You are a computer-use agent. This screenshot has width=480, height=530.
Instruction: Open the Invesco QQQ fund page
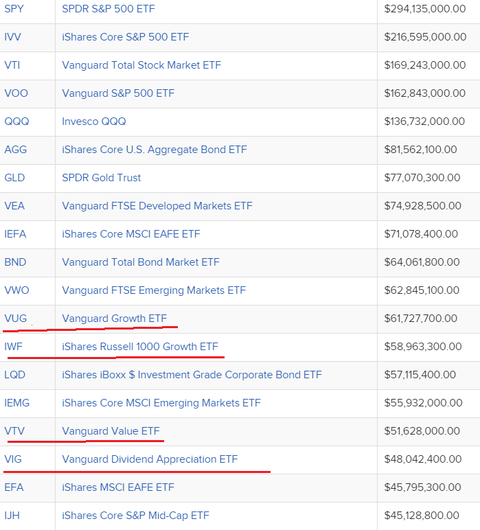(94, 121)
